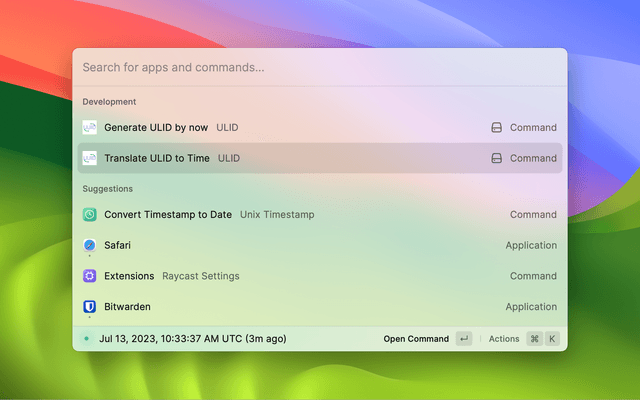
Task: Click the timestamp text in the footer
Action: pos(192,339)
